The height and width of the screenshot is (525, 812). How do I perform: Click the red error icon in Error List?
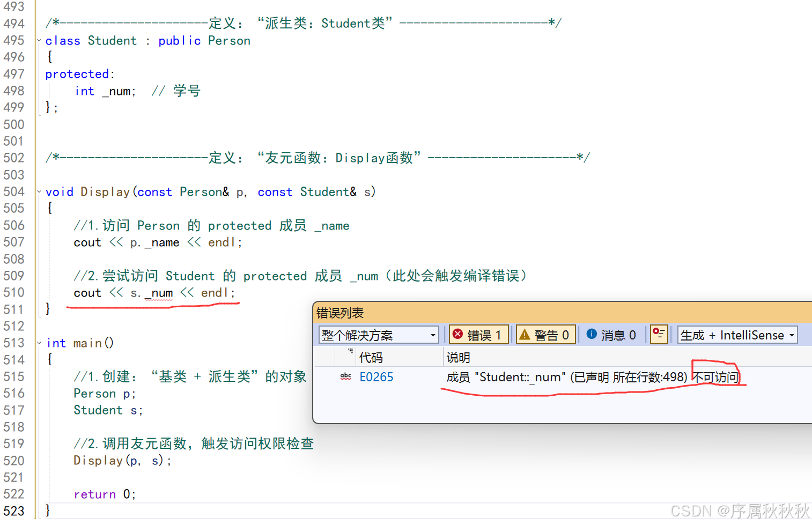click(457, 334)
